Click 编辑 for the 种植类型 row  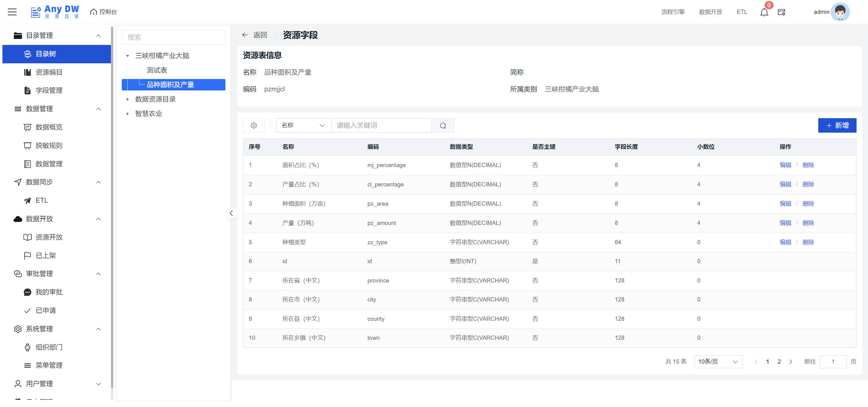click(x=785, y=242)
